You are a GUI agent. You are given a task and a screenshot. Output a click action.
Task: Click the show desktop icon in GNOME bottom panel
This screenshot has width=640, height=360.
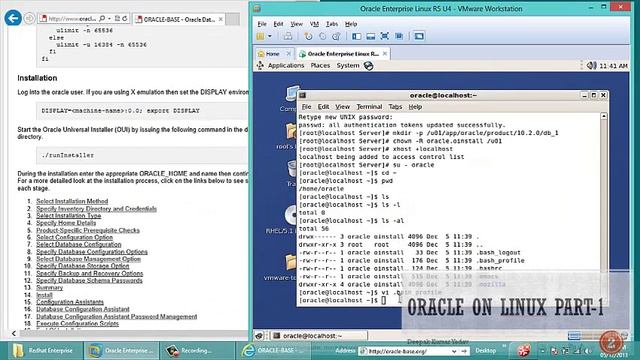click(x=259, y=336)
